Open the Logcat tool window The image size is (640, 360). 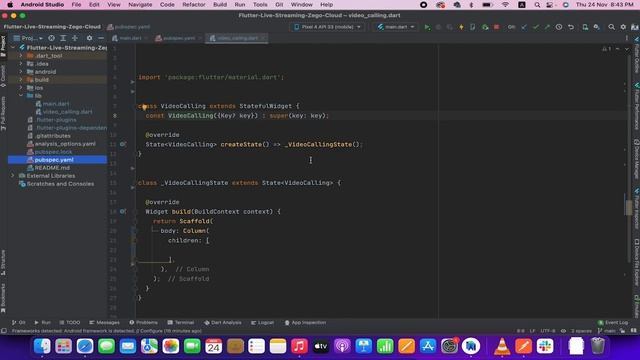pyautogui.click(x=262, y=322)
